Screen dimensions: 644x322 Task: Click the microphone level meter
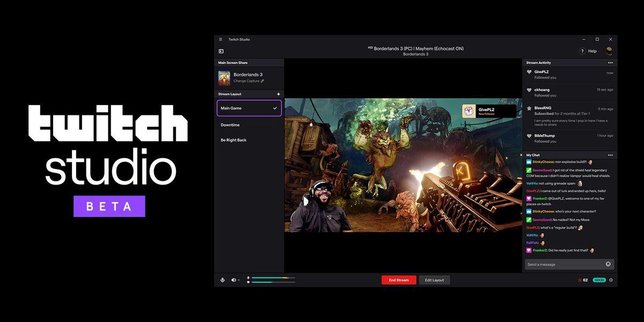pos(271,277)
